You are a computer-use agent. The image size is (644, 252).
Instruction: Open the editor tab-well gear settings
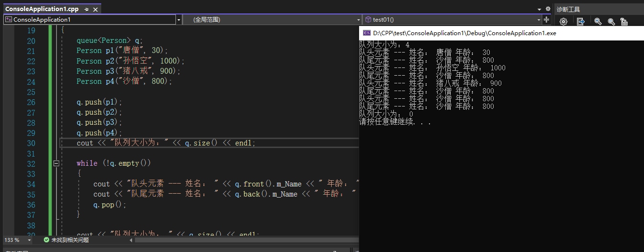(x=548, y=9)
